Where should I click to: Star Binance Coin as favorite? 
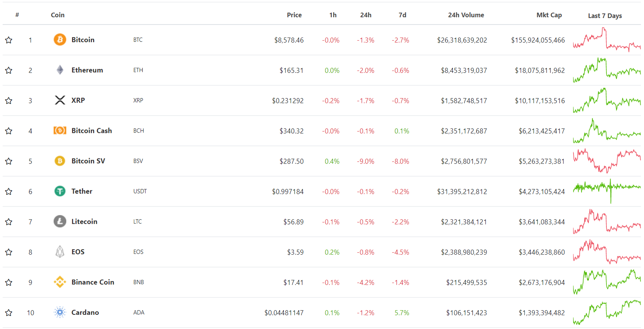click(9, 282)
